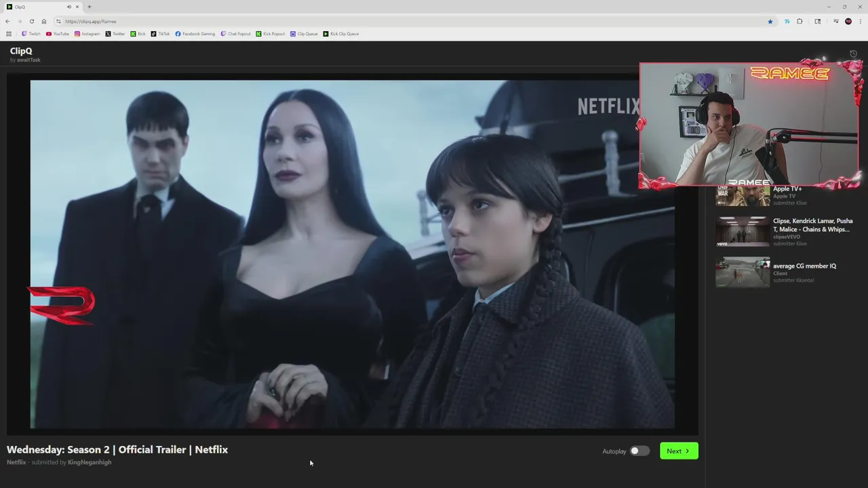
Task: Reload the ClipQ page
Action: click(31, 21)
